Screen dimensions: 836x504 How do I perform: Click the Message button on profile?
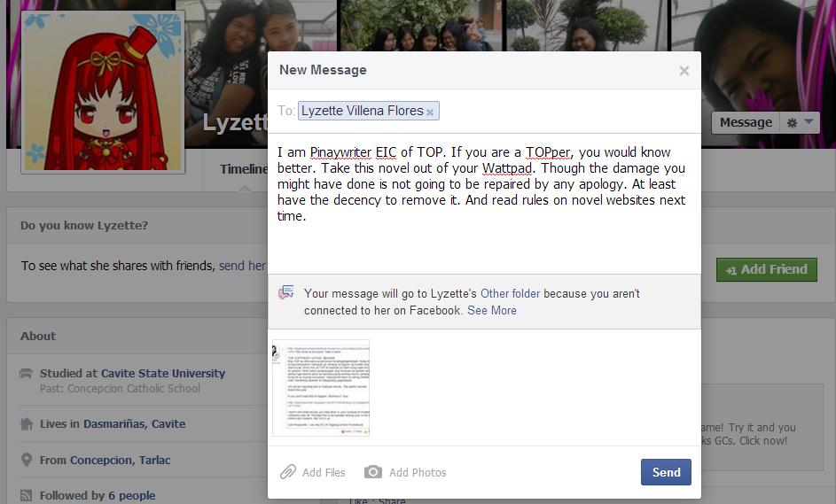tap(746, 122)
